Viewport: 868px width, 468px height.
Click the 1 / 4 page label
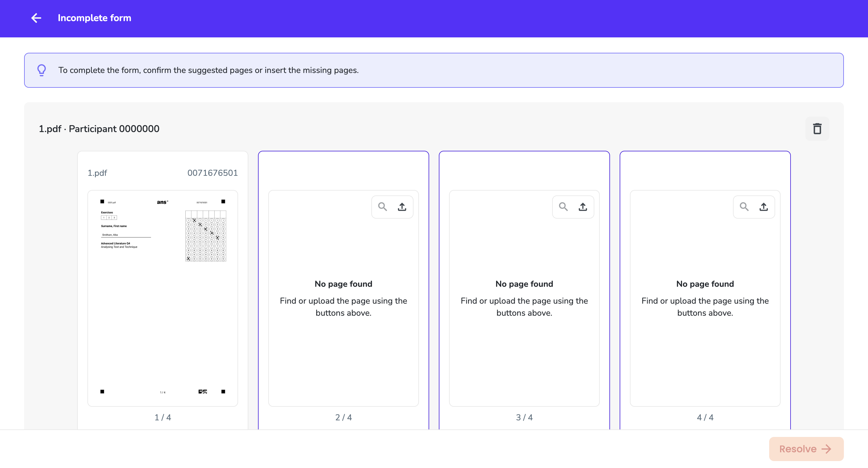coord(162,417)
